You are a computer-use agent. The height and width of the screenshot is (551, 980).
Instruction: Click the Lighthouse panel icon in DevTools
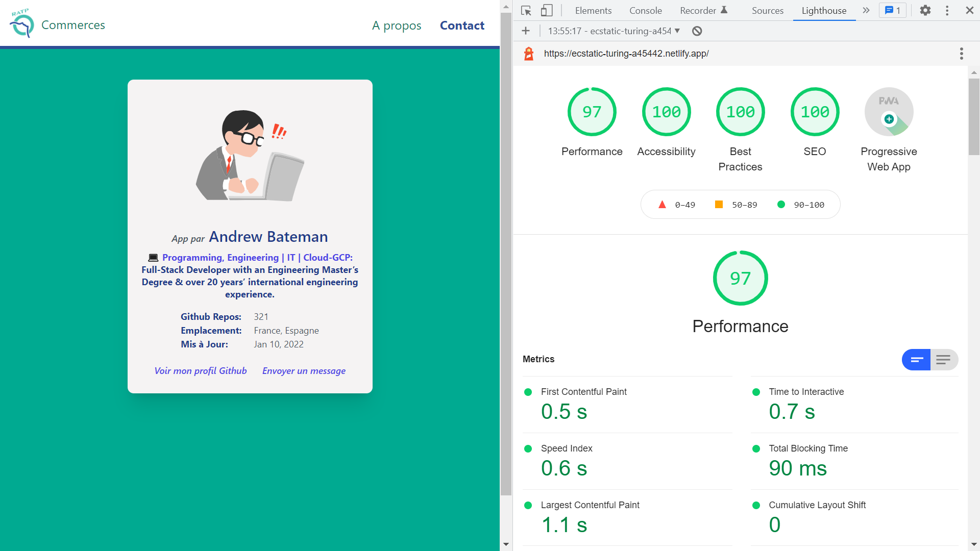(x=824, y=11)
